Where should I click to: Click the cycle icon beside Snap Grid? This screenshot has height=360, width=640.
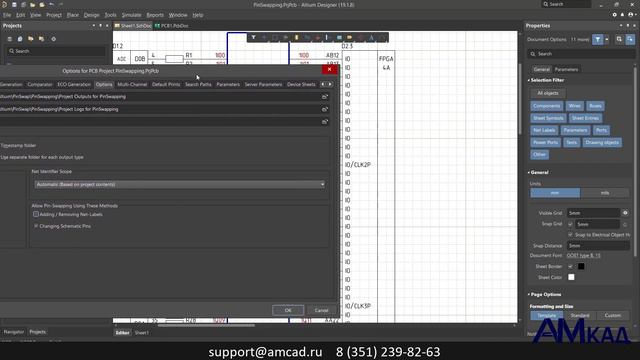pos(625,224)
